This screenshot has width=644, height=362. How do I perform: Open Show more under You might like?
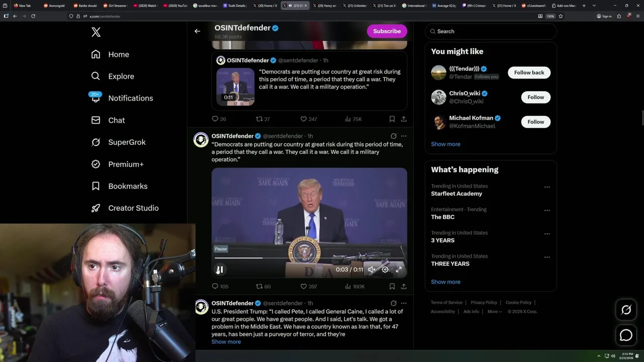click(x=445, y=144)
